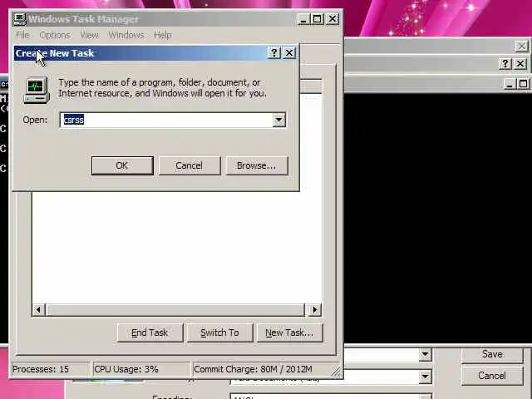Close the topmost background window on the right
The height and width of the screenshot is (399, 532).
pos(521,46)
